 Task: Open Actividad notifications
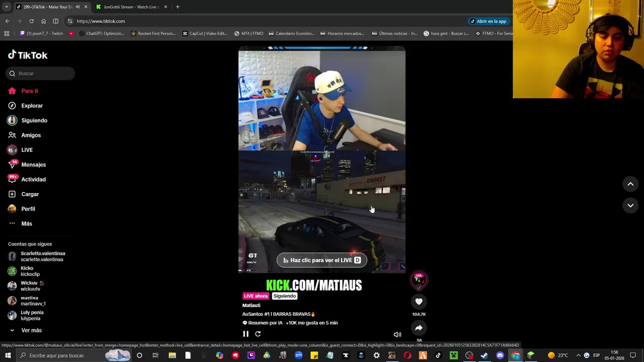point(27,179)
